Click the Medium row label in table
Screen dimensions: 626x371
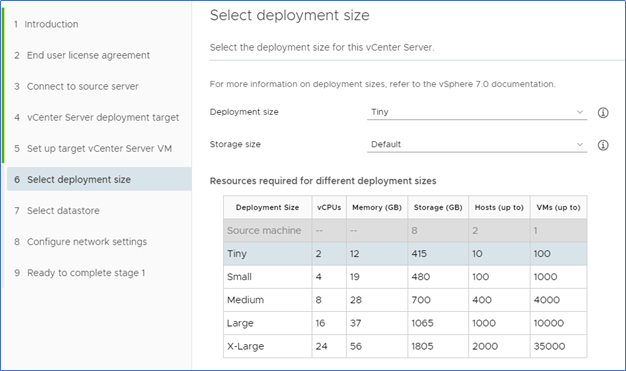(245, 300)
